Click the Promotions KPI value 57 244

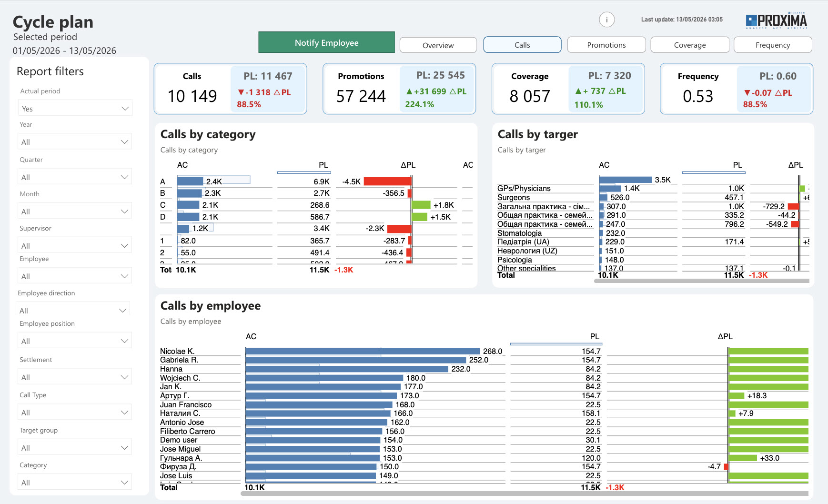361,96
